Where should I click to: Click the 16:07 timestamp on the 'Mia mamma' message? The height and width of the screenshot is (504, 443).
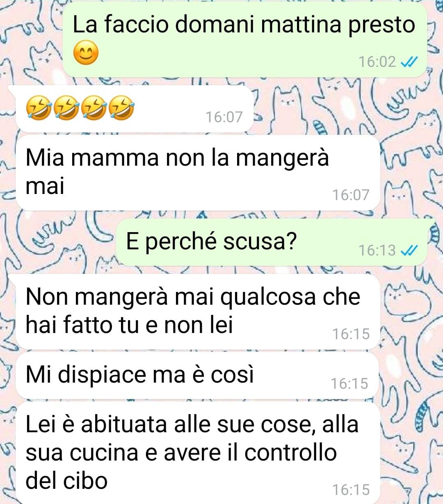point(351,195)
